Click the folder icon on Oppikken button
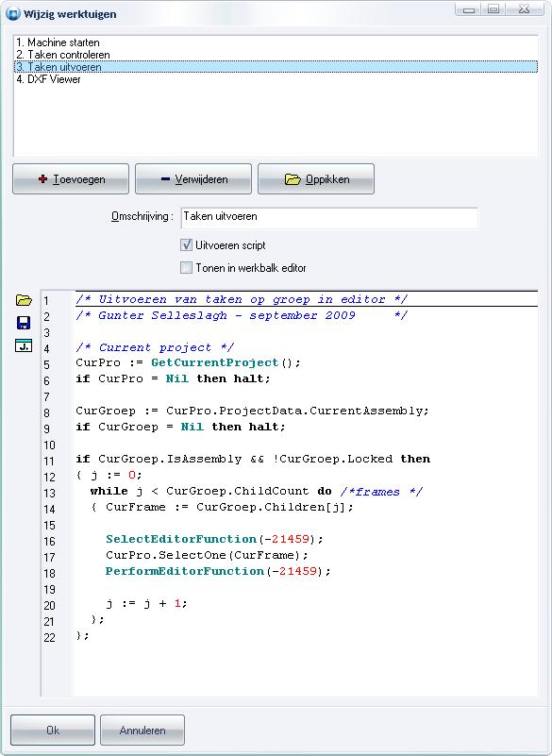 (x=293, y=179)
